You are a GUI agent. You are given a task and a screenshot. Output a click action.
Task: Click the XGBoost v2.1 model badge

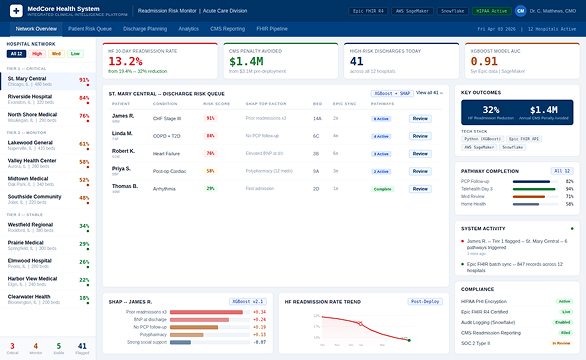248,301
